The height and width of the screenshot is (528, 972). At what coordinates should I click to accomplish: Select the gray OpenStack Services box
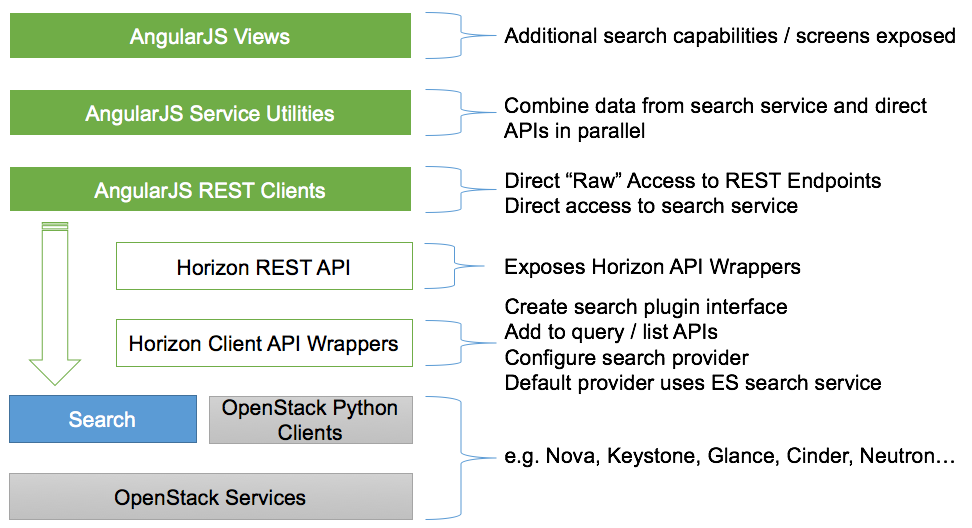click(210, 497)
